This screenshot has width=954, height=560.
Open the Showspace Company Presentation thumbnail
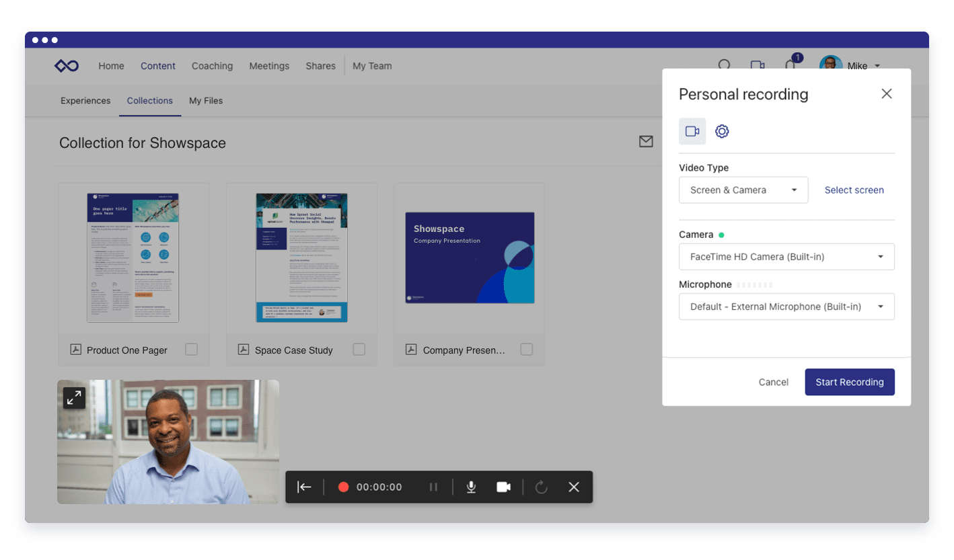[x=470, y=257]
